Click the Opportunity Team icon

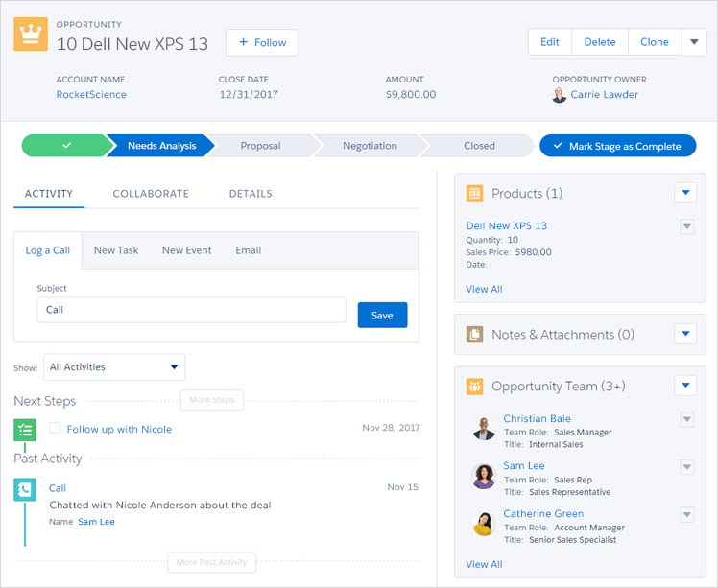pos(474,387)
